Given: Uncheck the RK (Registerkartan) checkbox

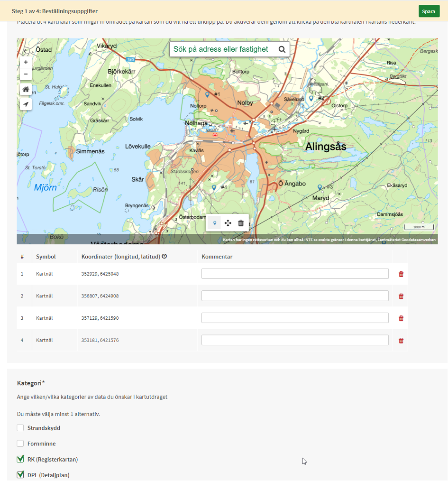Looking at the screenshot, I should pos(20,459).
